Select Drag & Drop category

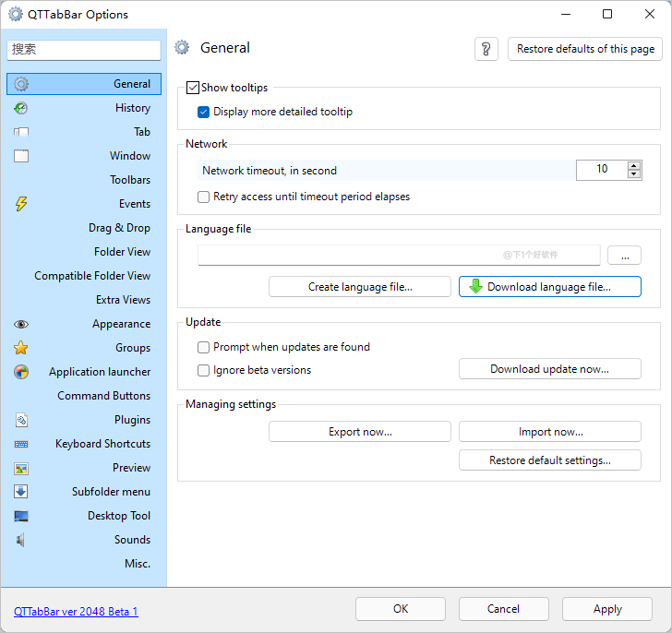coord(84,228)
